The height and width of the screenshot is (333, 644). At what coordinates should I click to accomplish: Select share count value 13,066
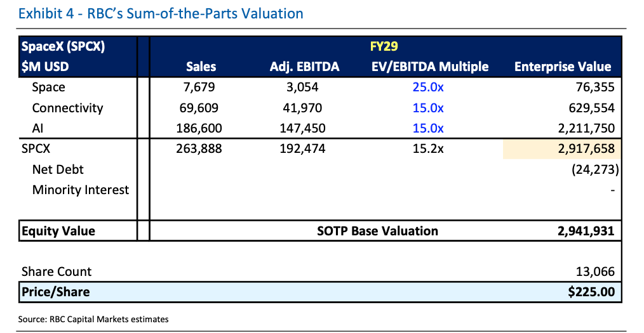click(595, 271)
